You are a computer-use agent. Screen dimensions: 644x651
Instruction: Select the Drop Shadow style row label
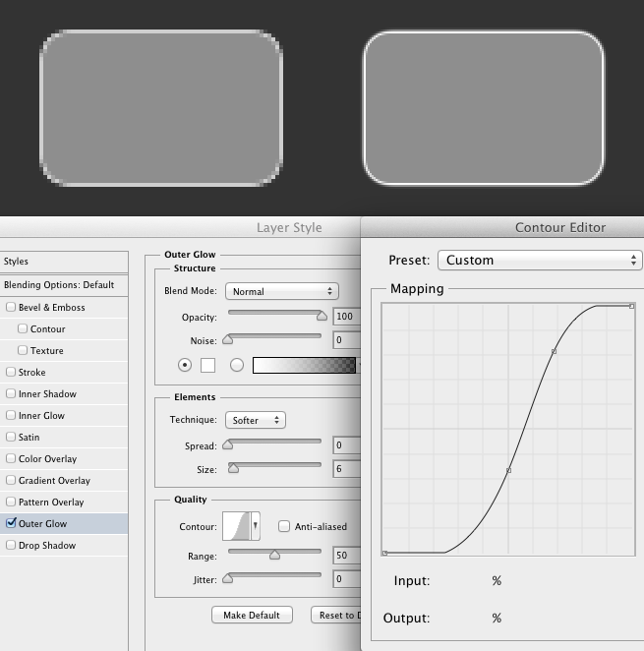(x=47, y=545)
